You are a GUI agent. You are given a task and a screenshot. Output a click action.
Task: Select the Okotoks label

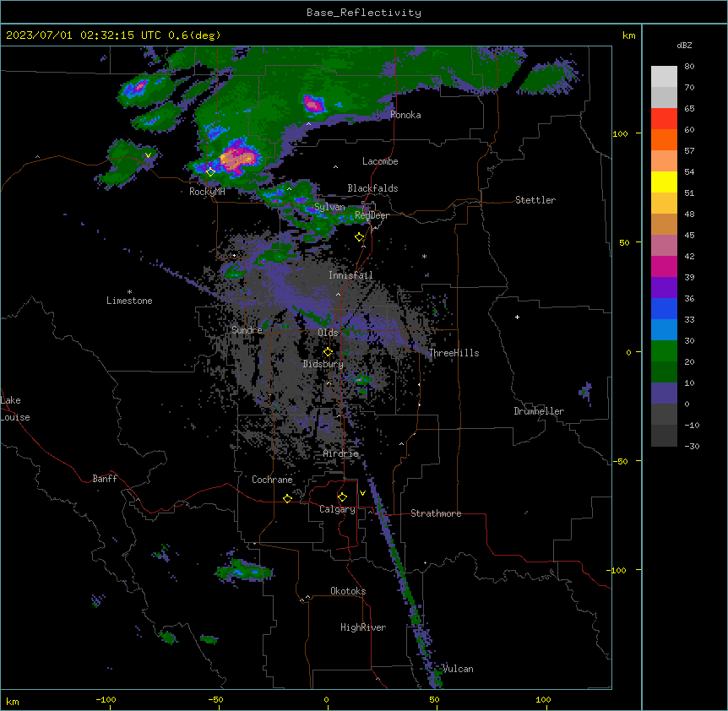pyautogui.click(x=348, y=591)
